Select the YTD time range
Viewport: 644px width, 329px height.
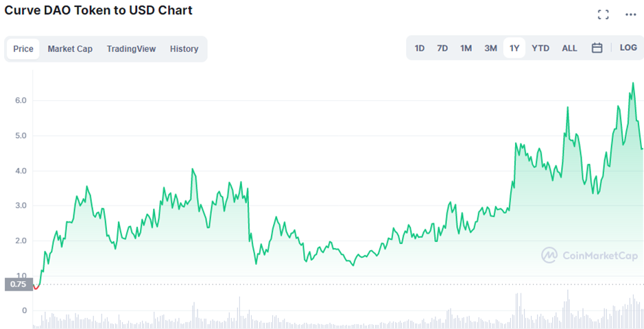[x=540, y=48]
